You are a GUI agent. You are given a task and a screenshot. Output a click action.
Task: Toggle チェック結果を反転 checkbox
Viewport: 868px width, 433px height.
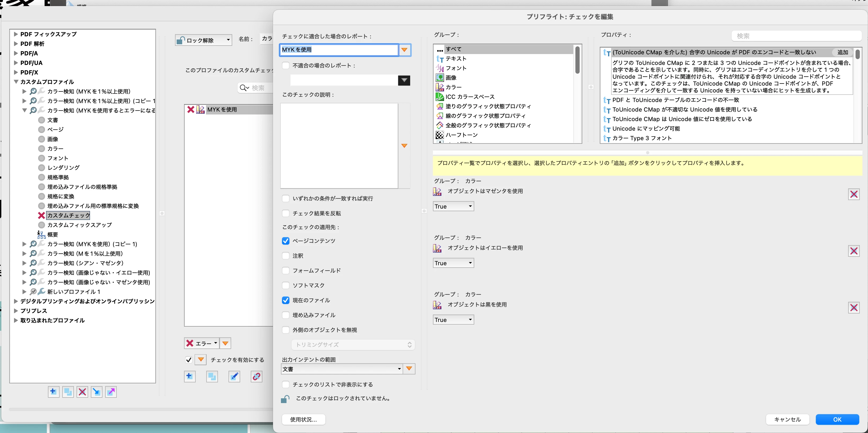click(x=286, y=213)
